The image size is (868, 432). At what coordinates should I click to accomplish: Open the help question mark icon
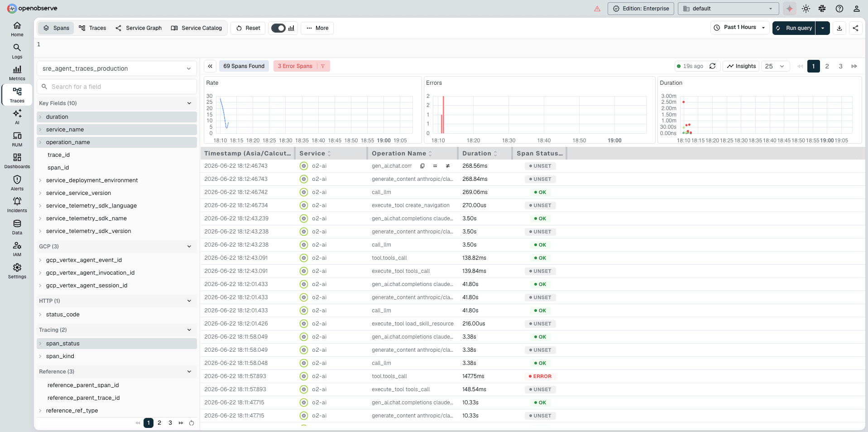pos(839,9)
